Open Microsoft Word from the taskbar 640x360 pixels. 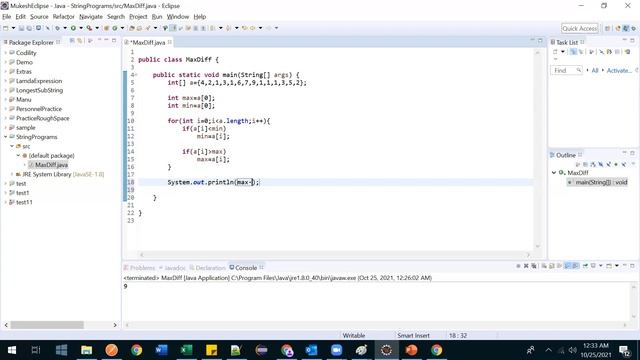[x=161, y=350]
